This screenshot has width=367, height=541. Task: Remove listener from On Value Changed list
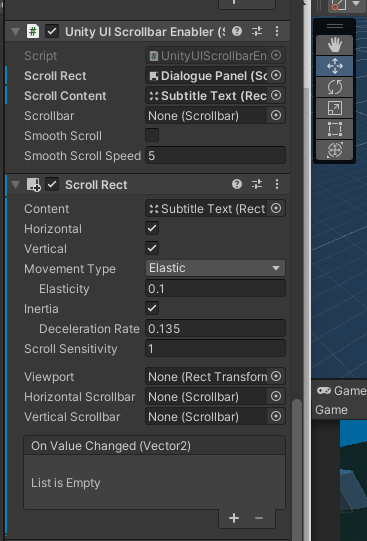click(259, 518)
